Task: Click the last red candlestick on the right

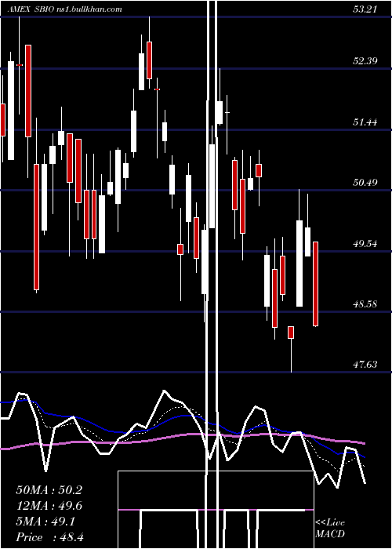Action: pos(315,284)
